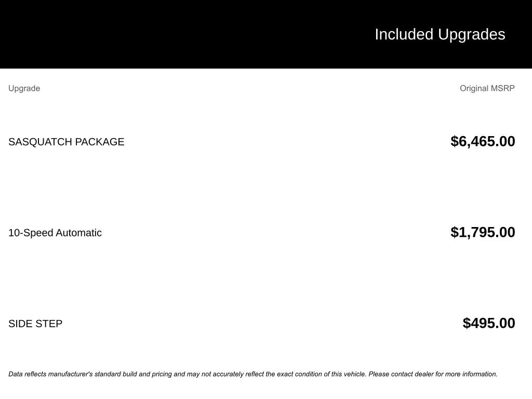The image size is (532, 399).
Task: Click the $6,465.00 price
Action: [483, 141]
